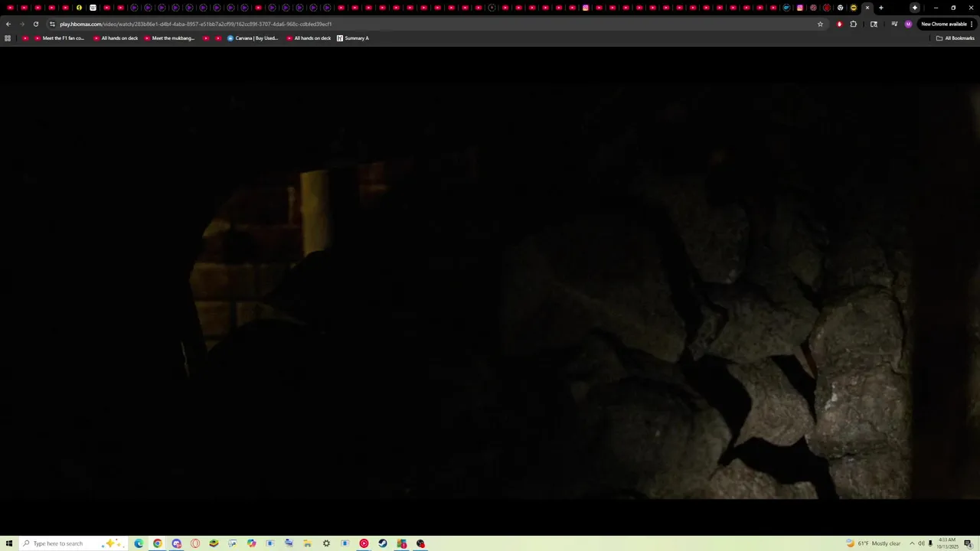View site information icon in the address bar
The image size is (980, 551).
(52, 24)
